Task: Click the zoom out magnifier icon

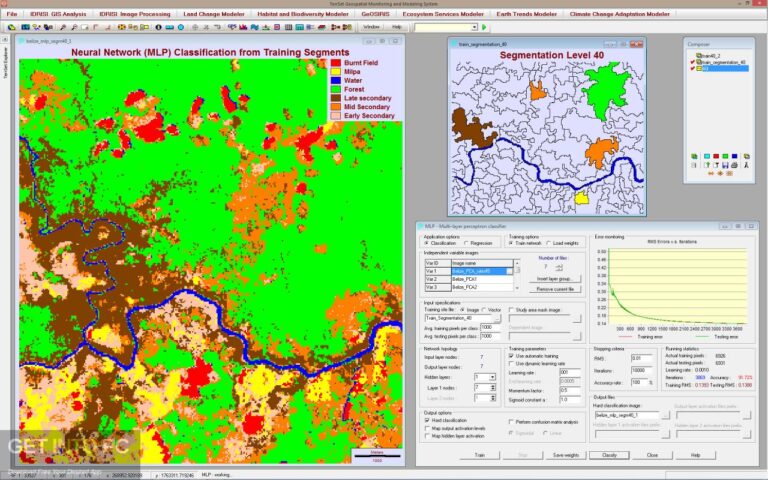Action: [x=74, y=27]
